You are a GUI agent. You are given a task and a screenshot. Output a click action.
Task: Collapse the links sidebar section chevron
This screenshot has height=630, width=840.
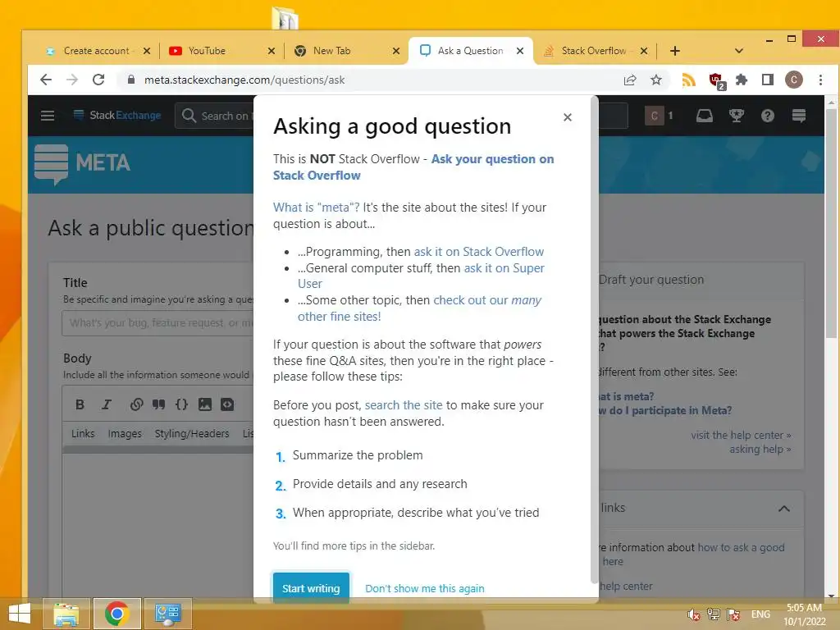click(783, 509)
